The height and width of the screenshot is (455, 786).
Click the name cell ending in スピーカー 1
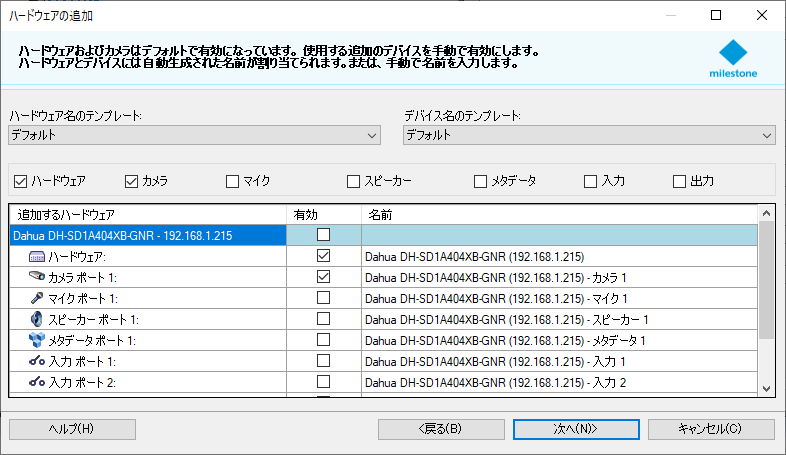click(559, 320)
